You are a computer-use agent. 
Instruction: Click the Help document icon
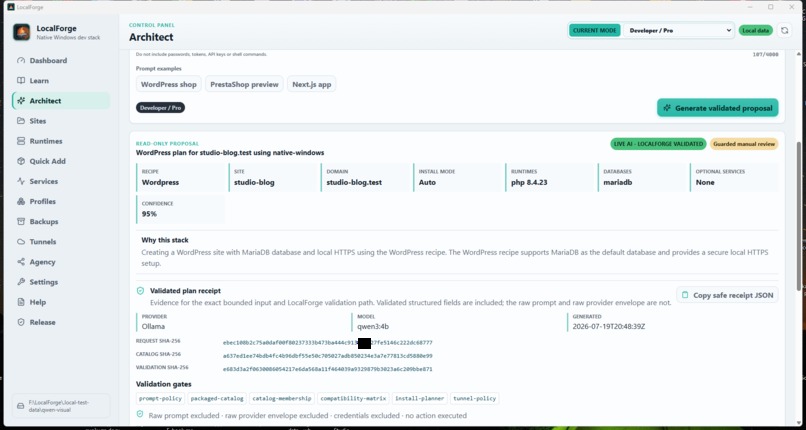coord(21,302)
